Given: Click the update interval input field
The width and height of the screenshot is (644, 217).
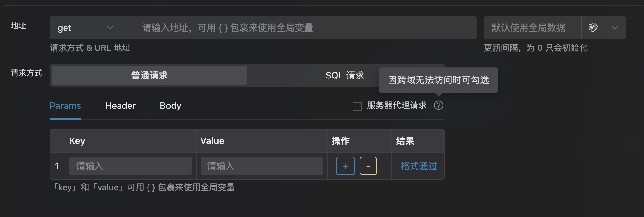Looking at the screenshot, I should [532, 28].
